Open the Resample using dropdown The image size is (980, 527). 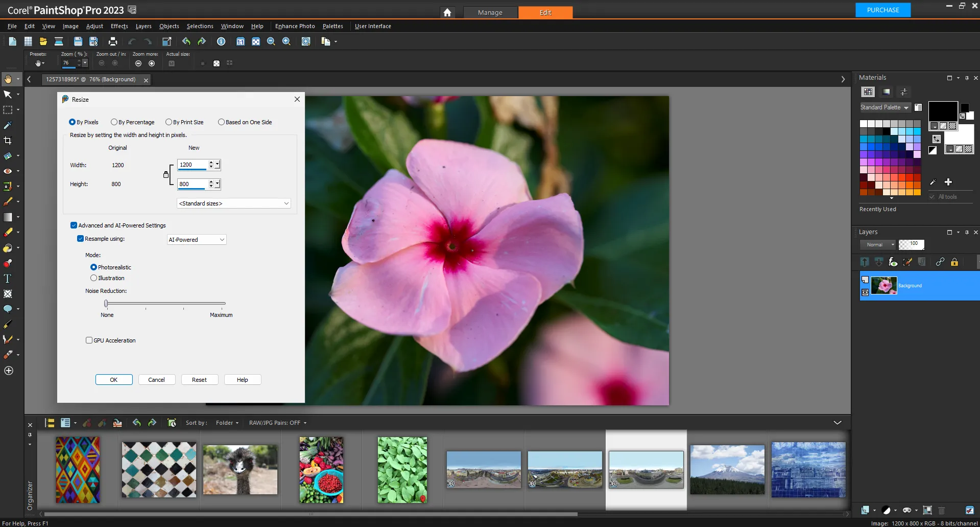(x=196, y=239)
